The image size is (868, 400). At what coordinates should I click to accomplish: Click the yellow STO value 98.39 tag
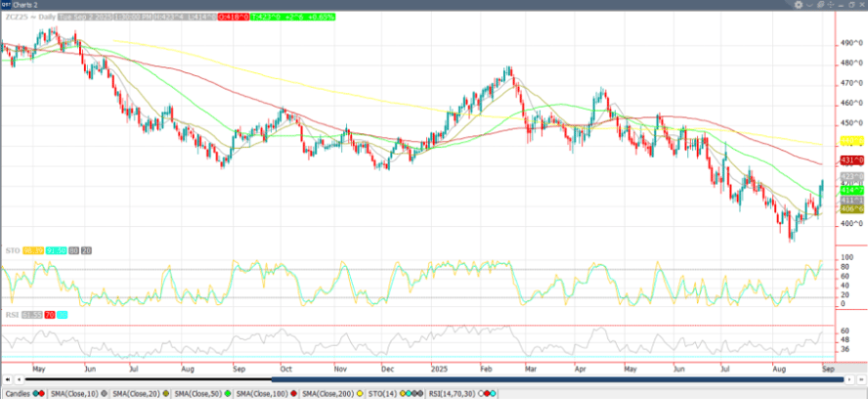31,251
